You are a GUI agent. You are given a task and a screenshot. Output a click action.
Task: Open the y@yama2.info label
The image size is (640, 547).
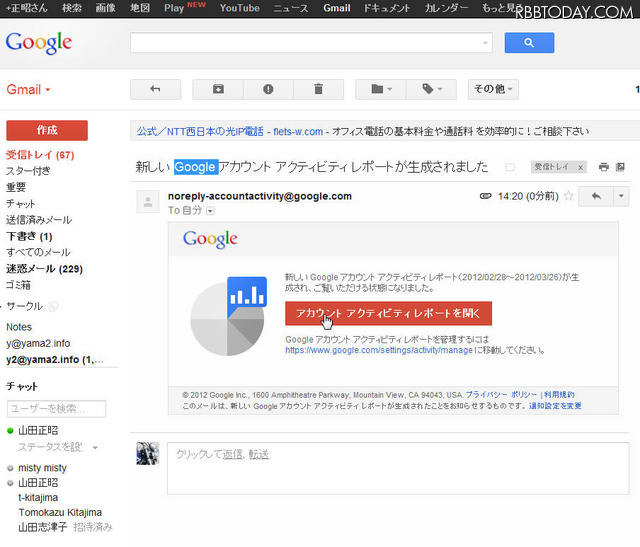[38, 343]
